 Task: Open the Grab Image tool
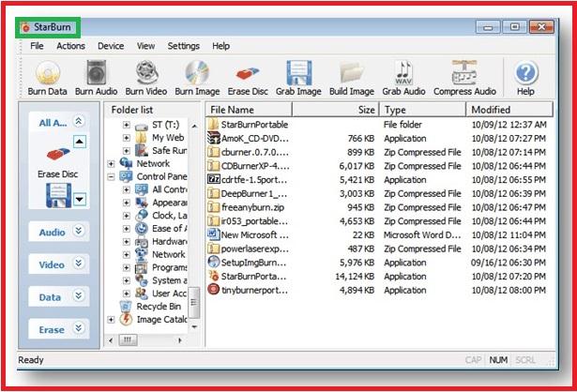pos(298,73)
